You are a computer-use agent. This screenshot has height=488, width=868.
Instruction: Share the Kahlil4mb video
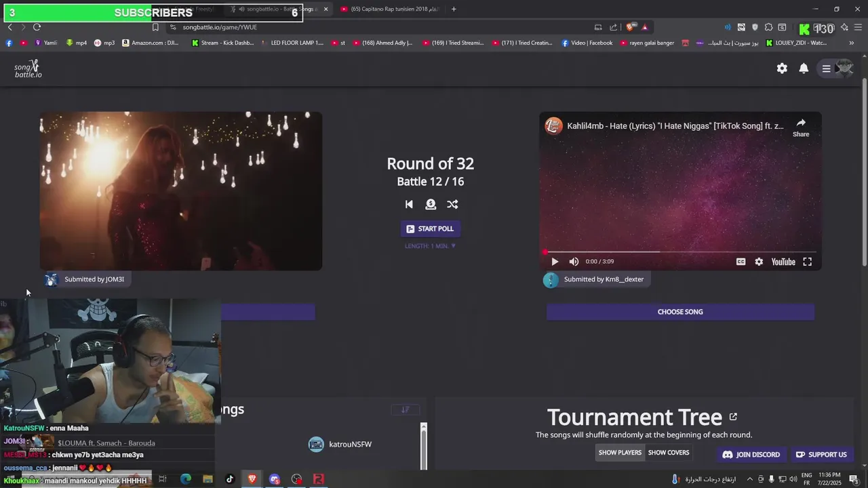801,127
